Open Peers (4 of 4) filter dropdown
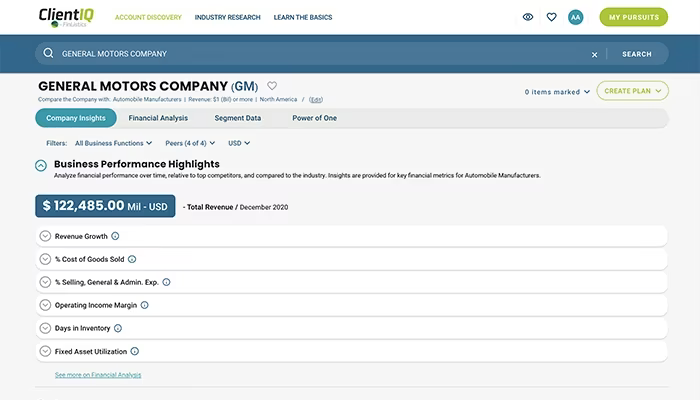Screen dimensions: 700x400 [190, 143]
